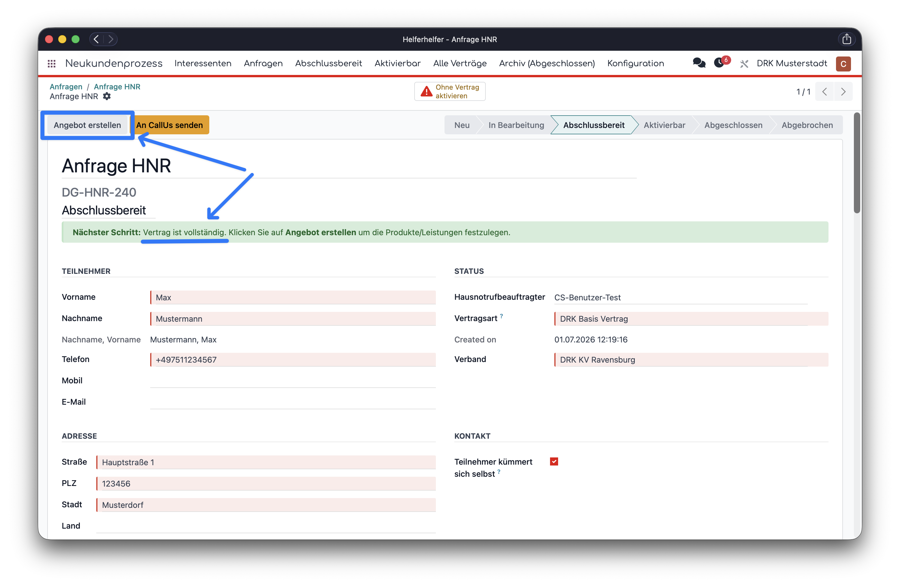This screenshot has width=900, height=588.
Task: Open the Aktivierbar menu item
Action: pos(398,63)
